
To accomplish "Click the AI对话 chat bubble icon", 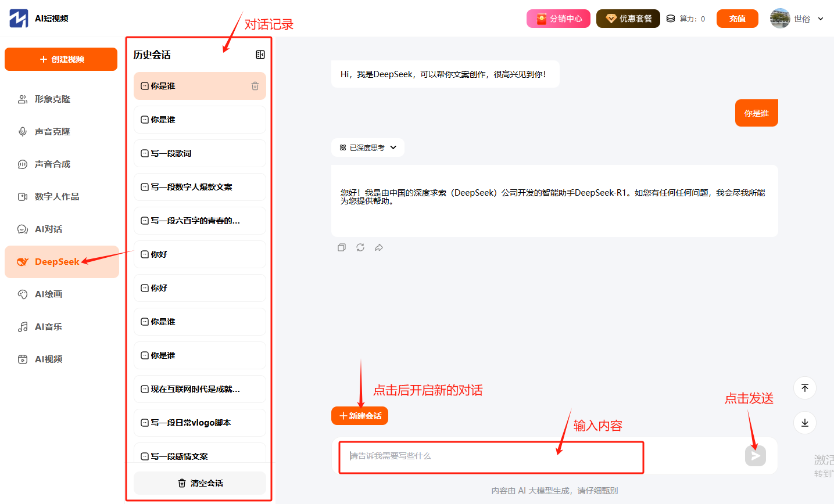I will click(23, 229).
